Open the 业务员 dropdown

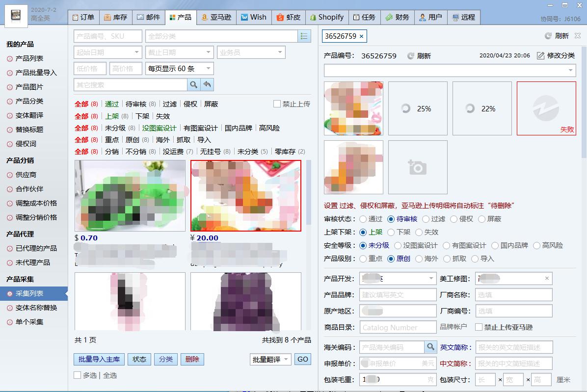[280, 52]
